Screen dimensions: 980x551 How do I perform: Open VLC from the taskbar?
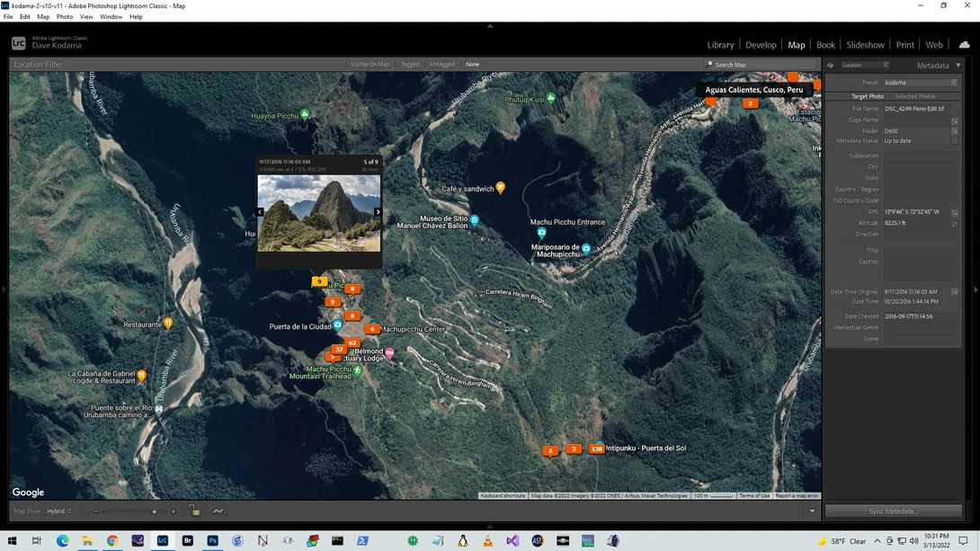[x=487, y=540]
